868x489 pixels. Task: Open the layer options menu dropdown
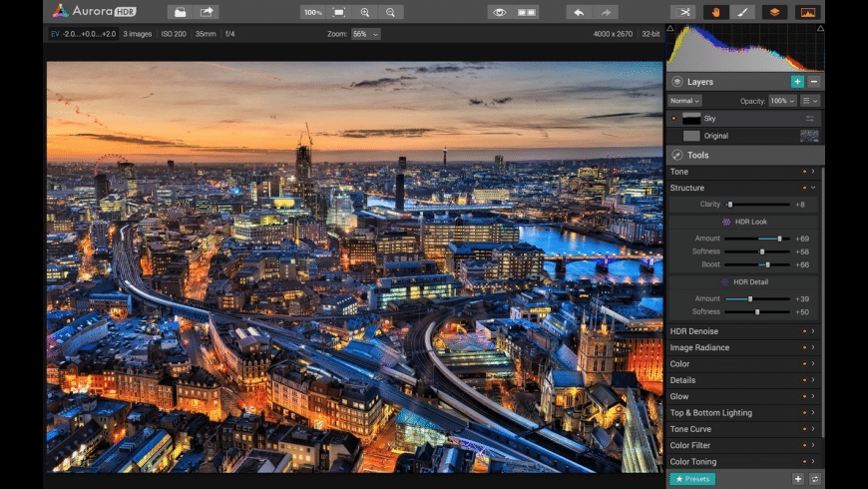click(x=810, y=101)
